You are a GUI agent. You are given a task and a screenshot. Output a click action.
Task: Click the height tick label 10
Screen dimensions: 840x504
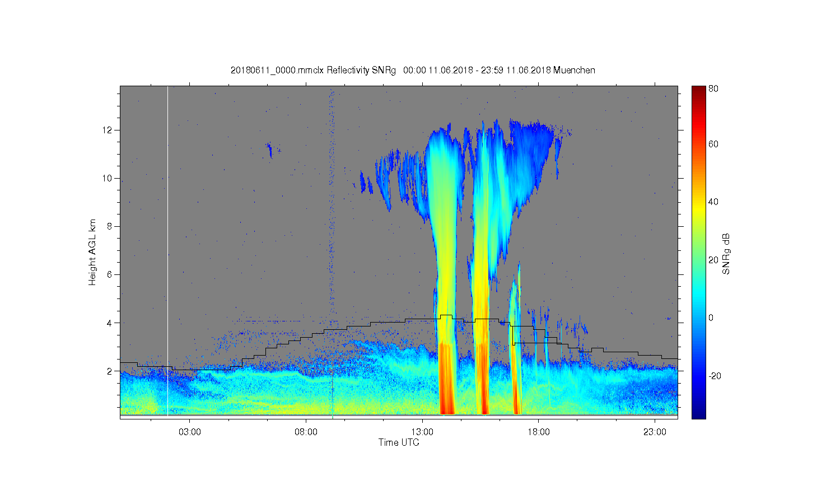109,178
